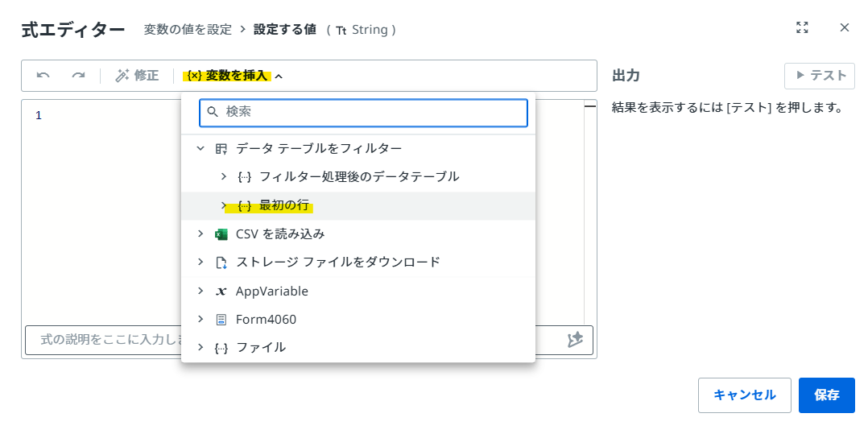
Task: Open the 変数を挿入 dropdown
Action: [x=234, y=76]
